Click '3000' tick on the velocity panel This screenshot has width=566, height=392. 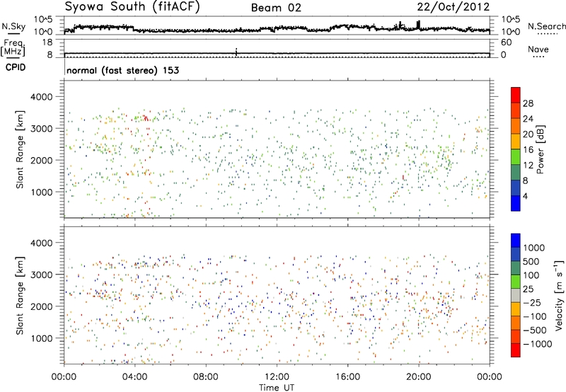41,275
